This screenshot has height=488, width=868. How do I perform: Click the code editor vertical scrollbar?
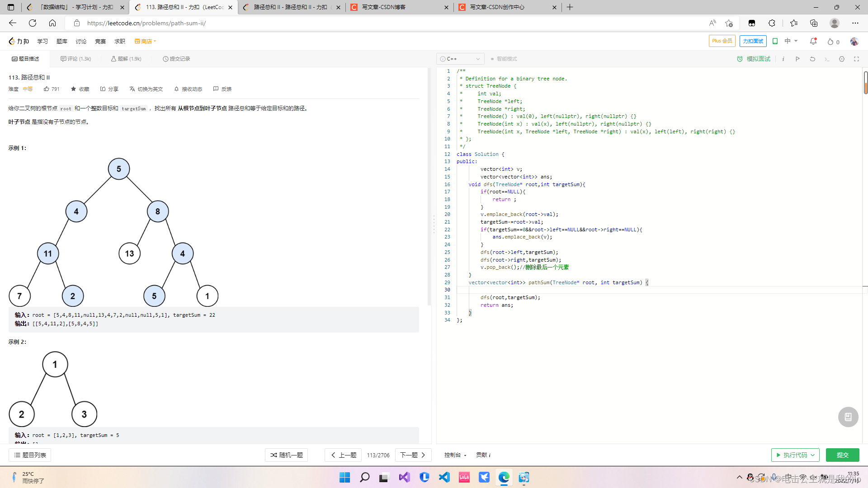coord(865,82)
